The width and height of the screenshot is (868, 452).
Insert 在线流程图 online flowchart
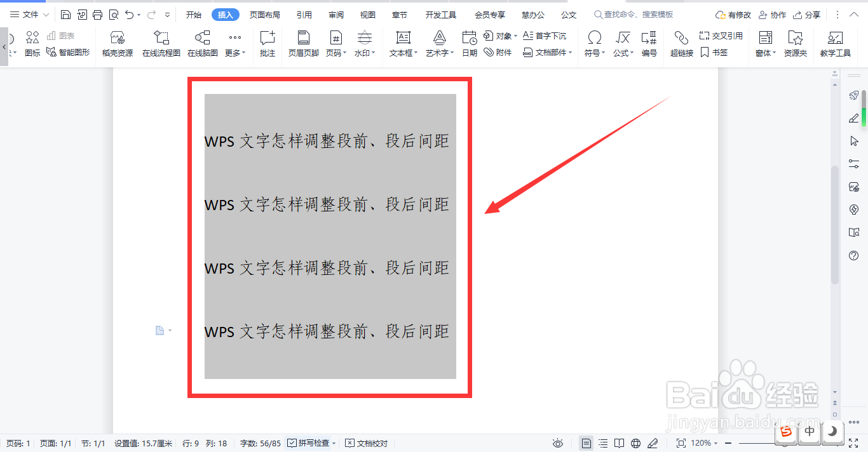pyautogui.click(x=161, y=44)
